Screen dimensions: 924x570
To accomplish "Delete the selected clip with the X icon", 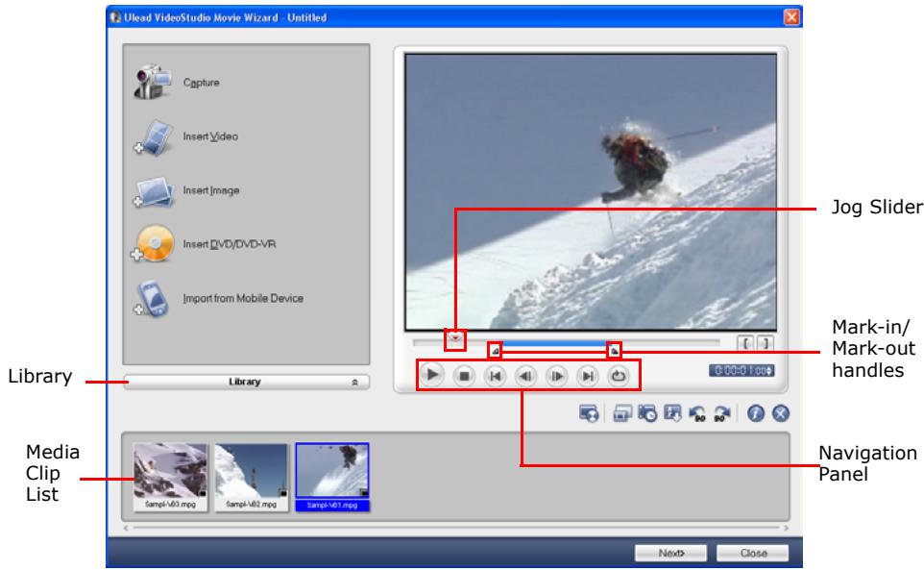I will pyautogui.click(x=780, y=413).
